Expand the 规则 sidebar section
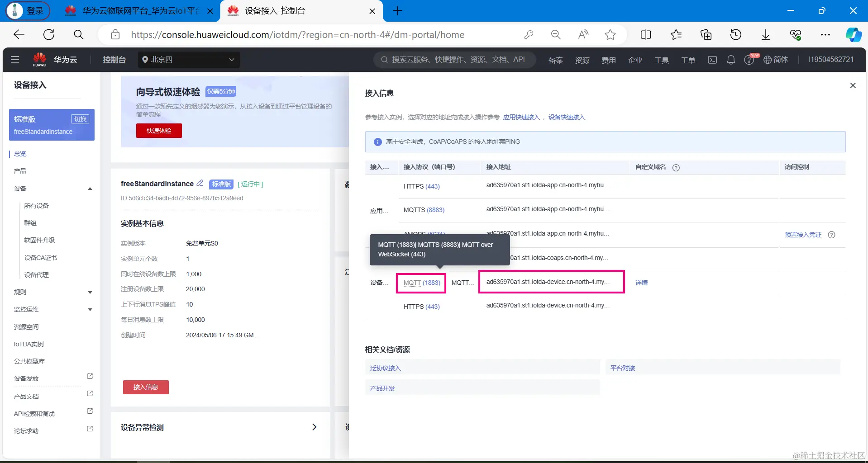868x463 pixels. pyautogui.click(x=90, y=293)
